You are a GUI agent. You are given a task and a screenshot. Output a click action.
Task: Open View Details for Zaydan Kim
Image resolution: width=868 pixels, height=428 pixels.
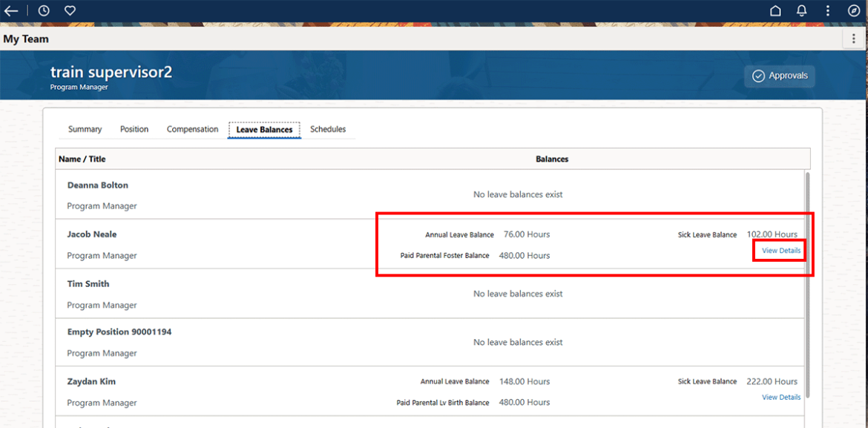[x=780, y=397]
